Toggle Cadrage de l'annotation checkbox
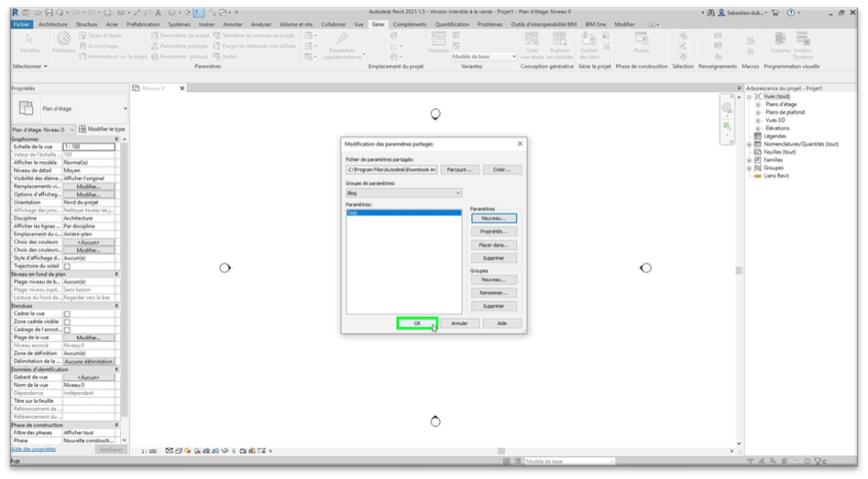Viewport: 868px width, 479px height. coord(67,330)
